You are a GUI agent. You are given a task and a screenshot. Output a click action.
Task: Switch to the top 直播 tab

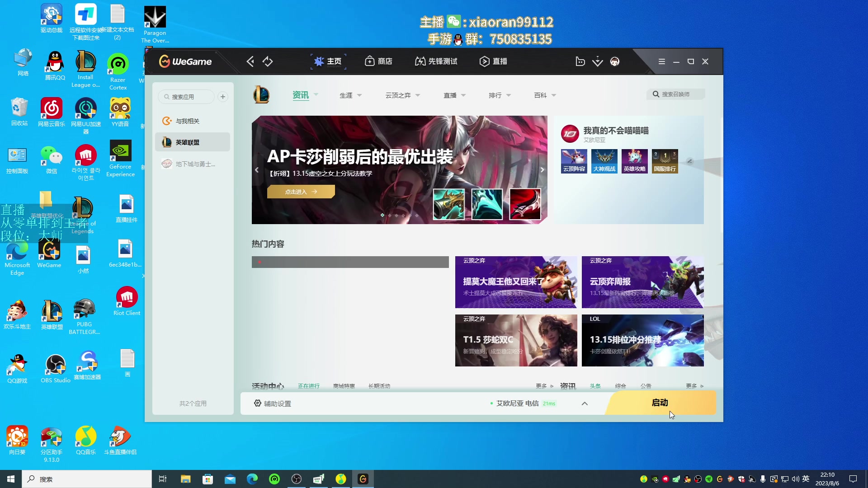click(493, 61)
